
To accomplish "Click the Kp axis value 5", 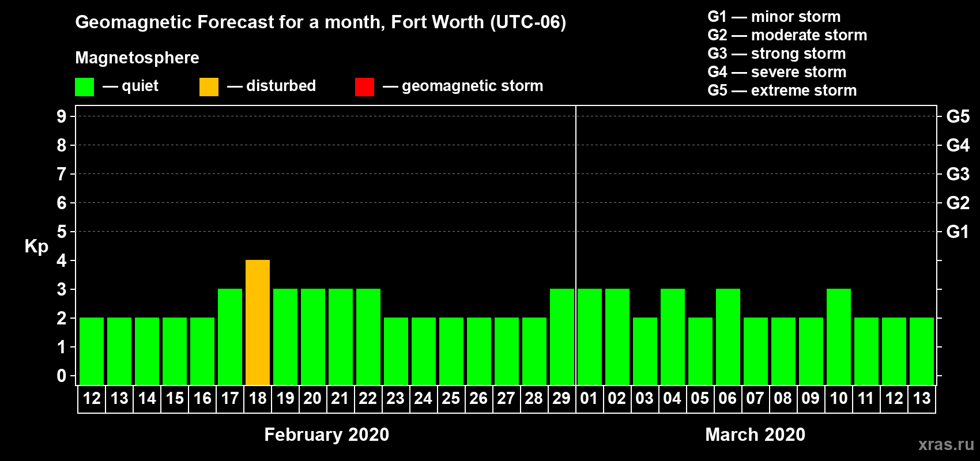I will (x=62, y=232).
